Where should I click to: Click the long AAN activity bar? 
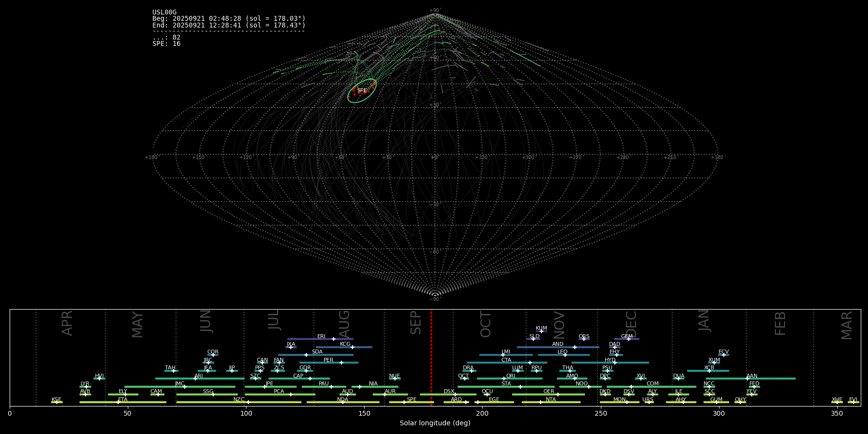coord(772,379)
